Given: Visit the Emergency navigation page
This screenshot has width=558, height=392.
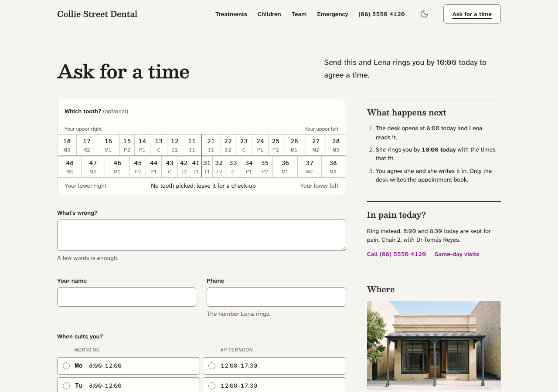Looking at the screenshot, I should pos(332,14).
